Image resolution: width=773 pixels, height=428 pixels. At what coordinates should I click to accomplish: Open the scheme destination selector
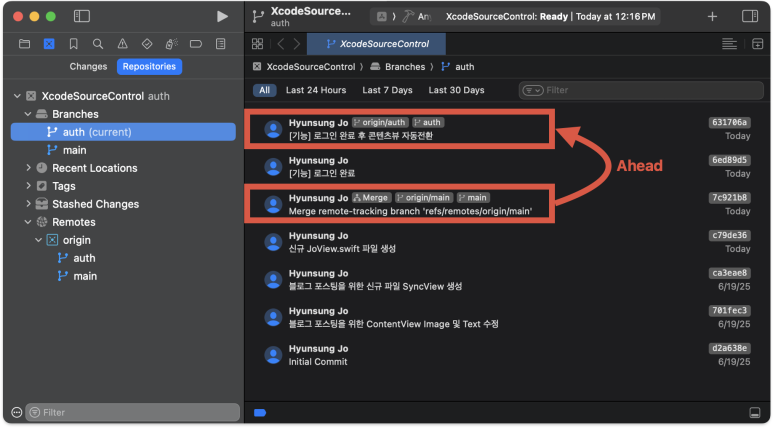(405, 17)
